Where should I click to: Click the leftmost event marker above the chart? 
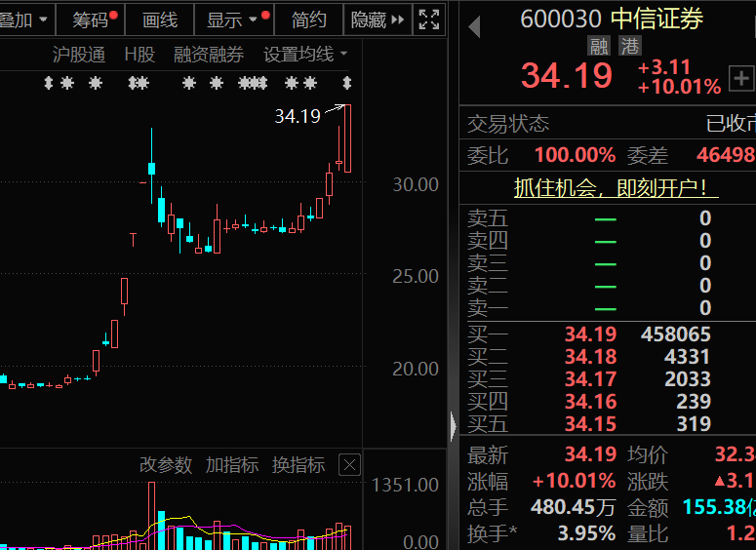pyautogui.click(x=48, y=83)
